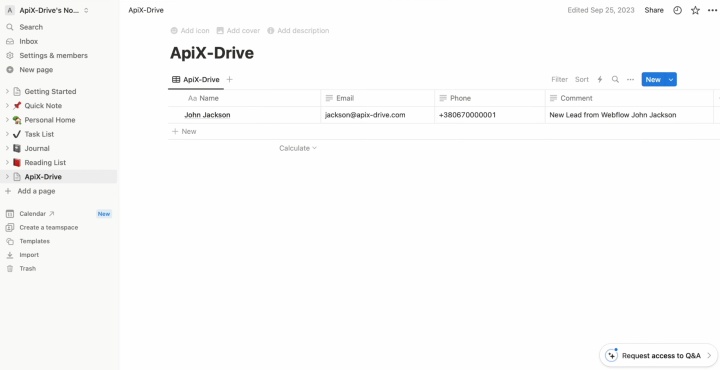Click the Name column header

tap(244, 98)
